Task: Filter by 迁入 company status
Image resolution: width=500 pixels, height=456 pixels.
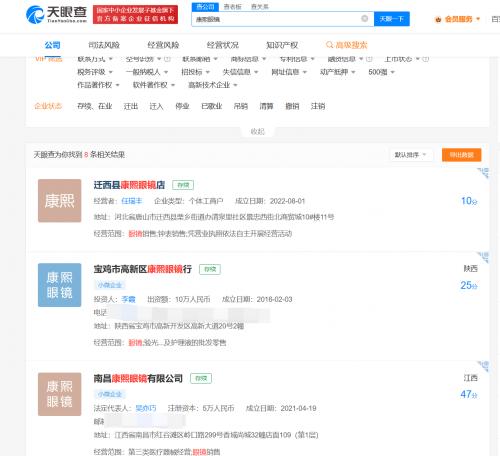Action: tap(156, 106)
